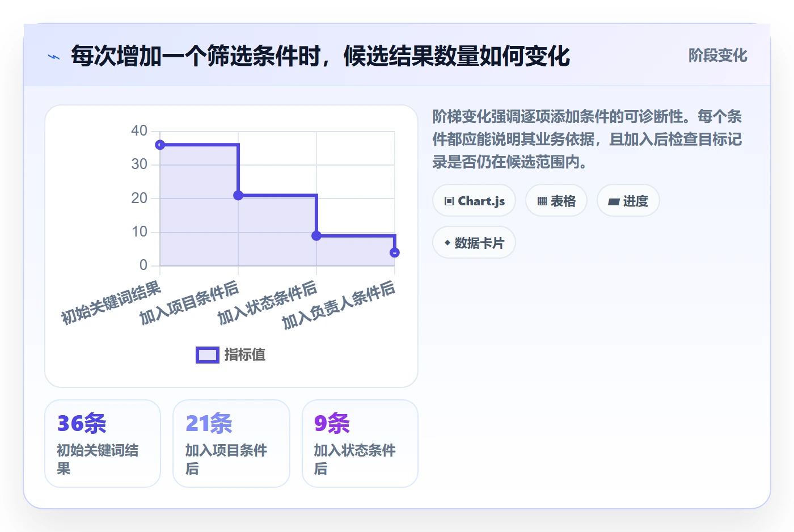This screenshot has width=794, height=532.
Task: Click the y-axis value 10
Action: [139, 231]
